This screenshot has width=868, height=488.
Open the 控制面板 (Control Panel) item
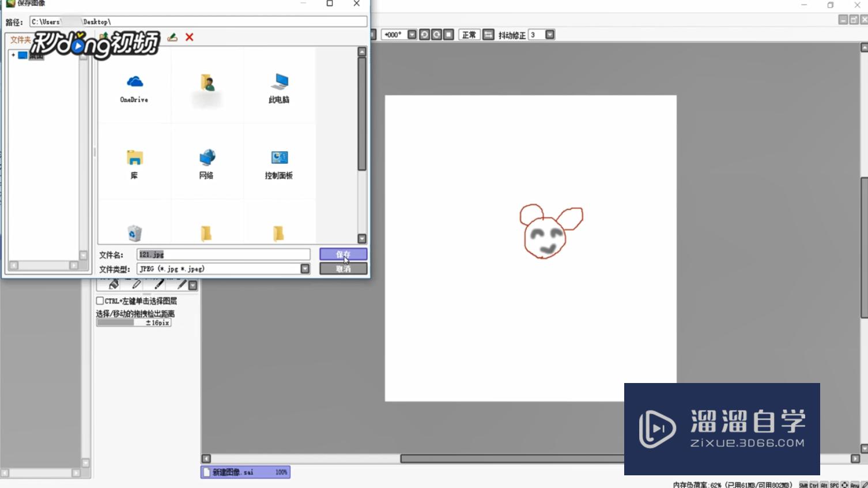click(279, 164)
